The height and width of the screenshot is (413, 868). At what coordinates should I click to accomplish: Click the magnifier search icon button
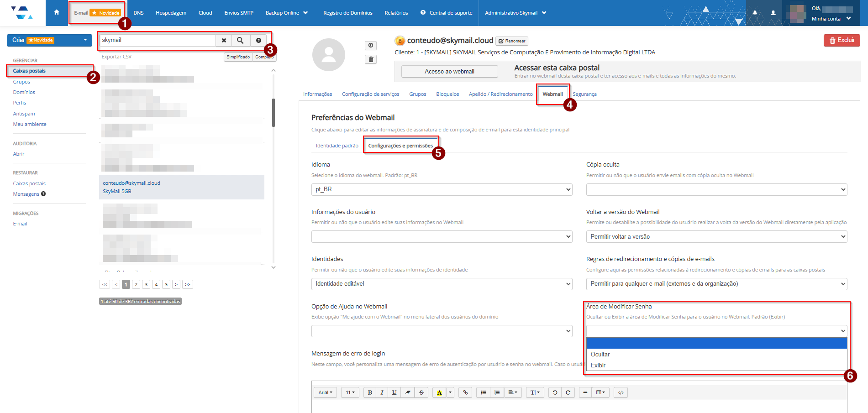(x=240, y=40)
